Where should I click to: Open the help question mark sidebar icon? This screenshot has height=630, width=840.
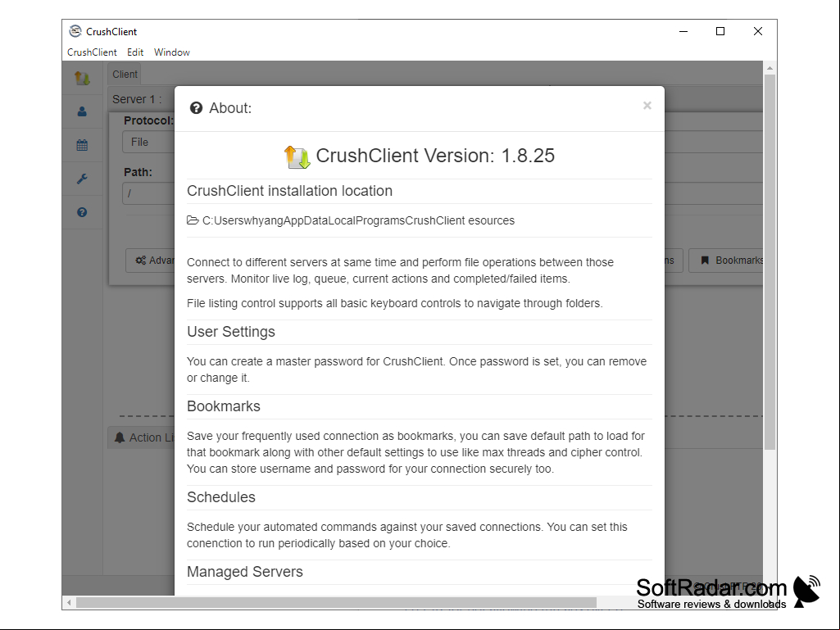point(82,212)
